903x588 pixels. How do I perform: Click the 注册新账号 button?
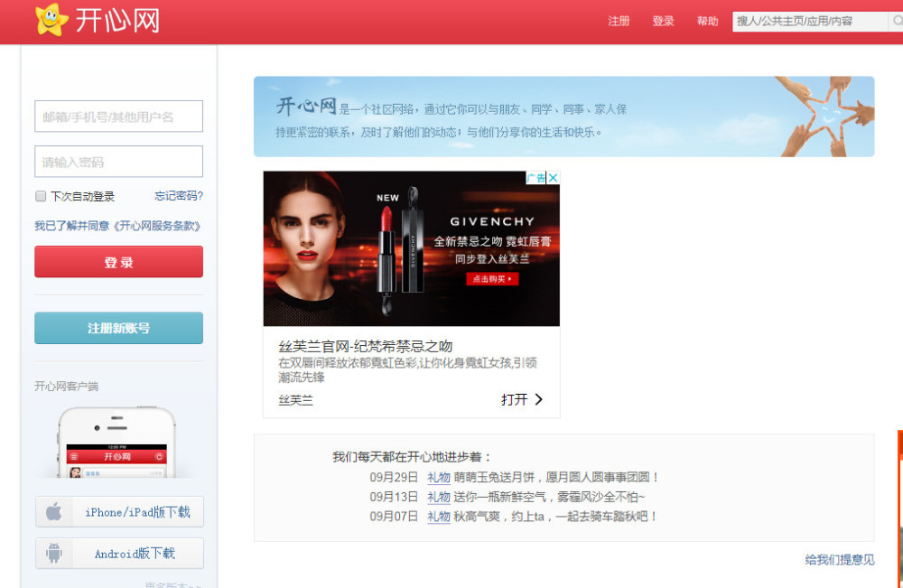(118, 328)
